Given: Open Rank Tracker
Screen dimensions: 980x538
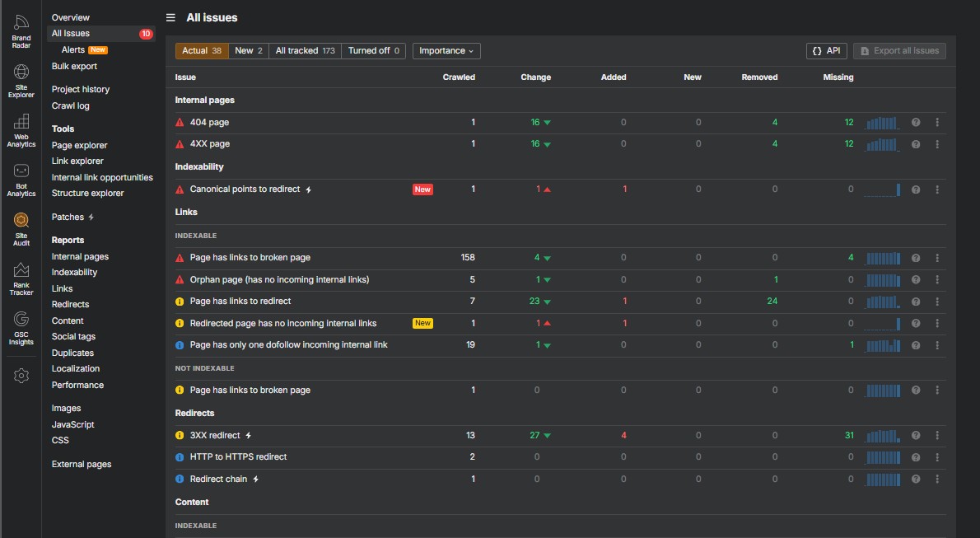Looking at the screenshot, I should coord(21,279).
